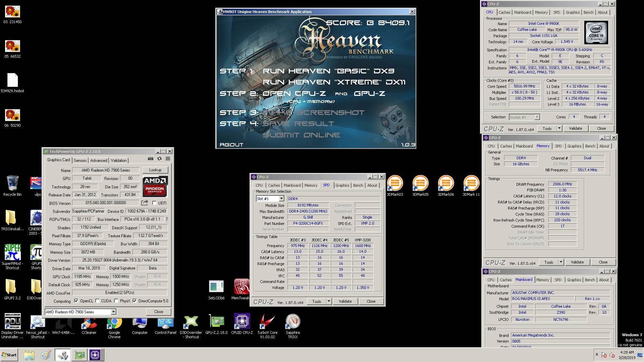Select the MemTweak desktop icon
This screenshot has height=362, width=644.
pyautogui.click(x=241, y=289)
